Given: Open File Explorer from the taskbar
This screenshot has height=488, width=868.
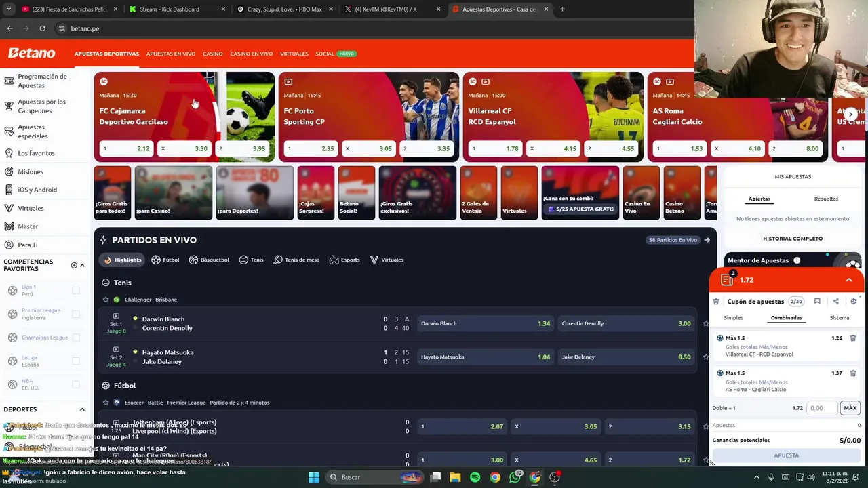Looking at the screenshot, I should (455, 477).
